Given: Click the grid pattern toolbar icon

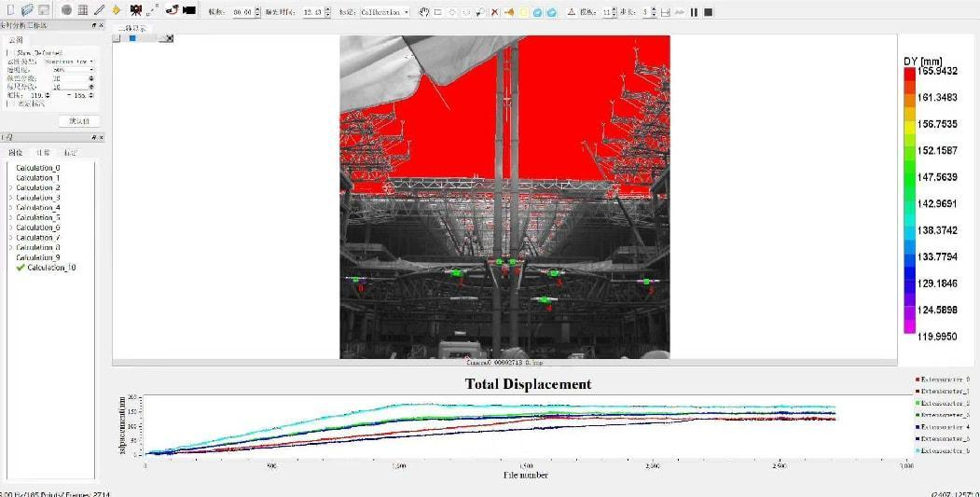Looking at the screenshot, I should (82, 10).
